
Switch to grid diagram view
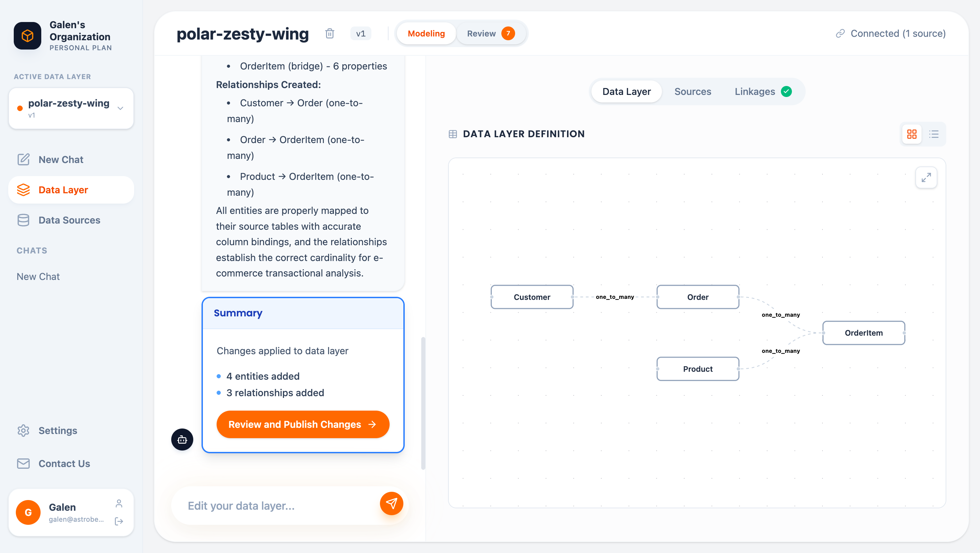[912, 134]
